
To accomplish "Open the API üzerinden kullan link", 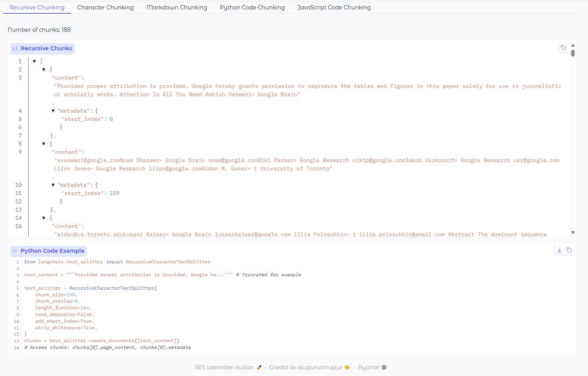I will pos(224,367).
